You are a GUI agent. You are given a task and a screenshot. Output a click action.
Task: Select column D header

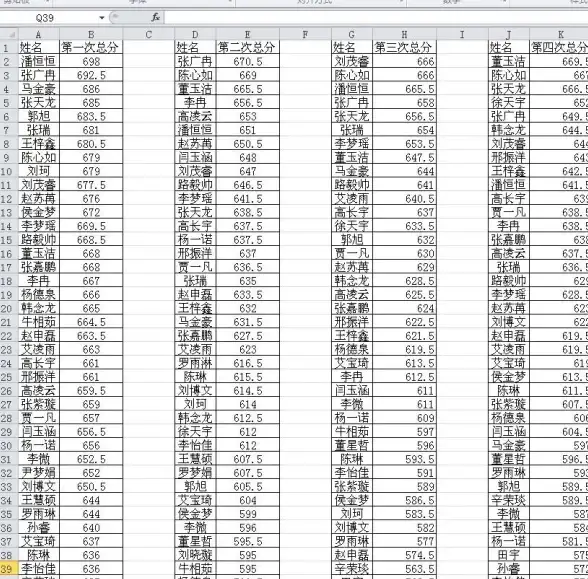tap(195, 34)
